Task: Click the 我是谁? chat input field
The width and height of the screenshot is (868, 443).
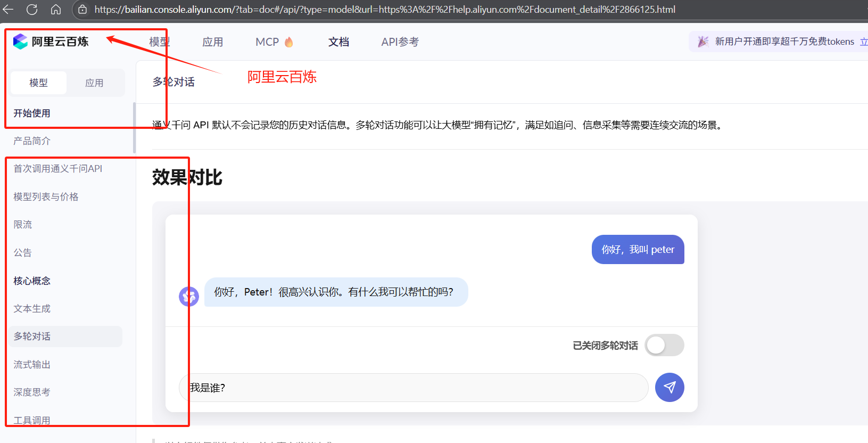Action: pos(414,388)
